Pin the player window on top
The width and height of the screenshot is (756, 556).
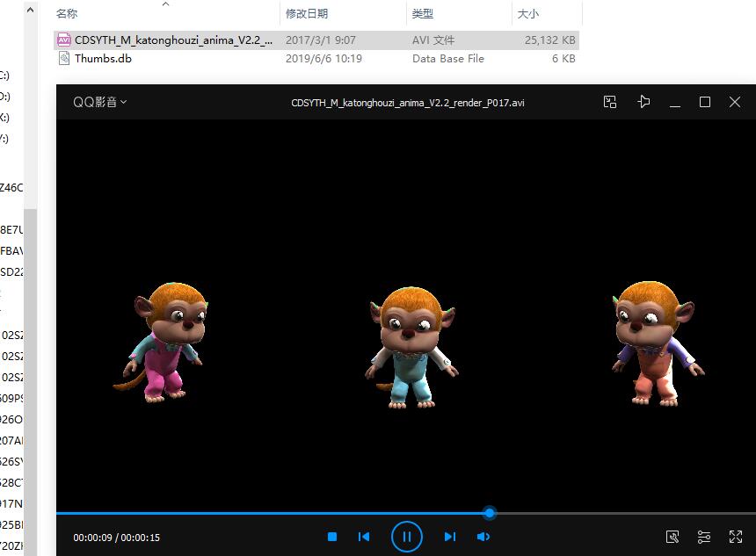[643, 102]
